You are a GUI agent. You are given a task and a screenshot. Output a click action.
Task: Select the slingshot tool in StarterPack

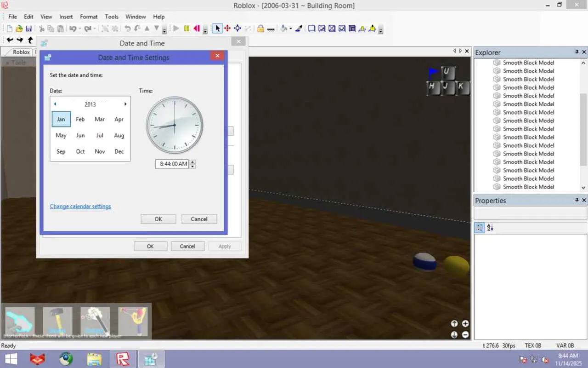[x=133, y=322]
